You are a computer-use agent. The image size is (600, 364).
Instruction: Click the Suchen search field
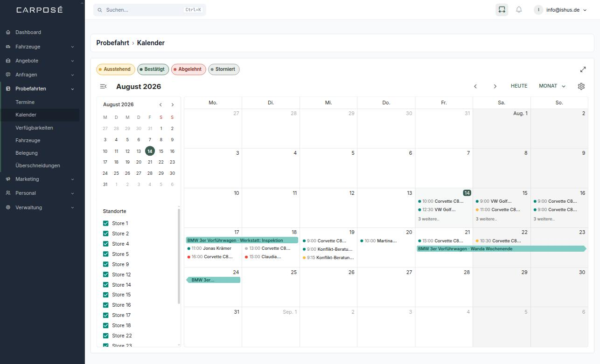click(x=149, y=10)
